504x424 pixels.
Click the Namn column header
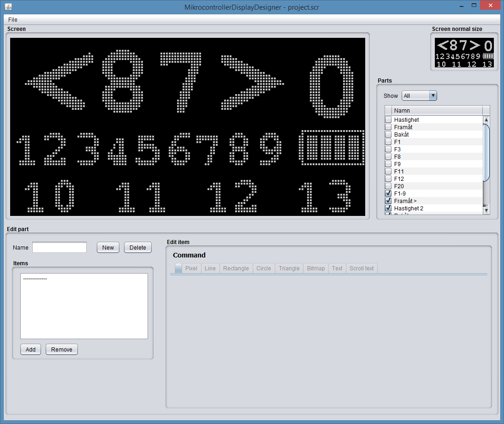point(437,110)
